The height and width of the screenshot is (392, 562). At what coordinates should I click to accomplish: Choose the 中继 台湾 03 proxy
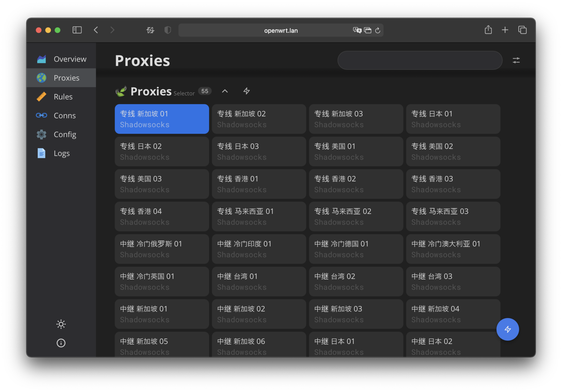point(453,281)
